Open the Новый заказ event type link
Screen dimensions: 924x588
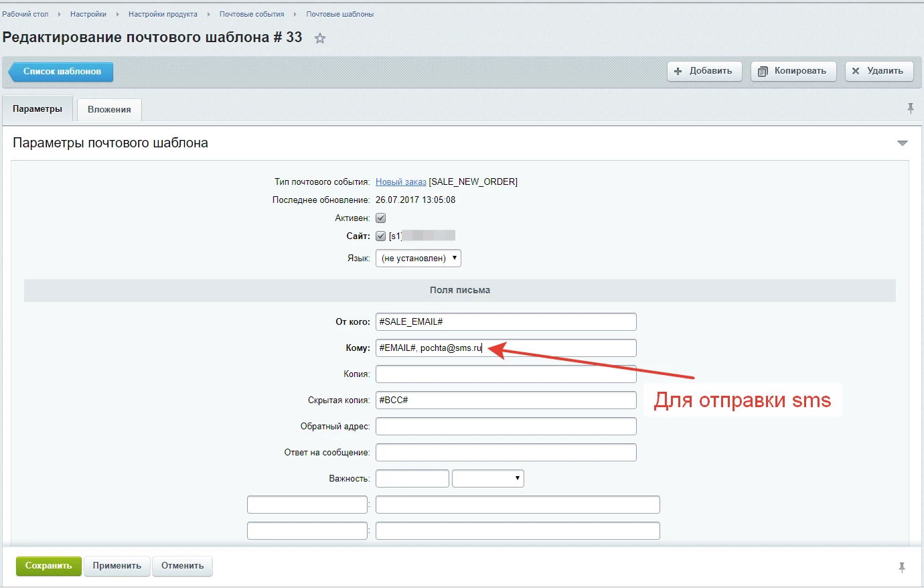coord(400,182)
